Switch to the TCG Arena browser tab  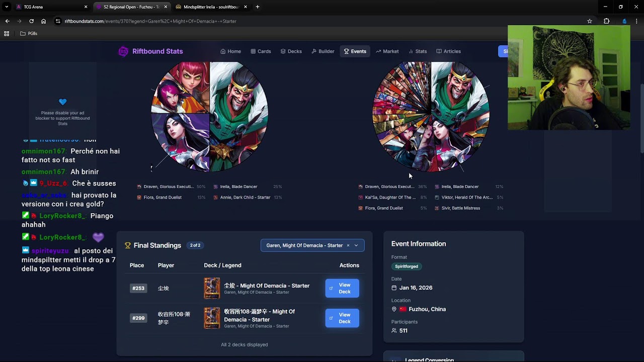coord(50,7)
